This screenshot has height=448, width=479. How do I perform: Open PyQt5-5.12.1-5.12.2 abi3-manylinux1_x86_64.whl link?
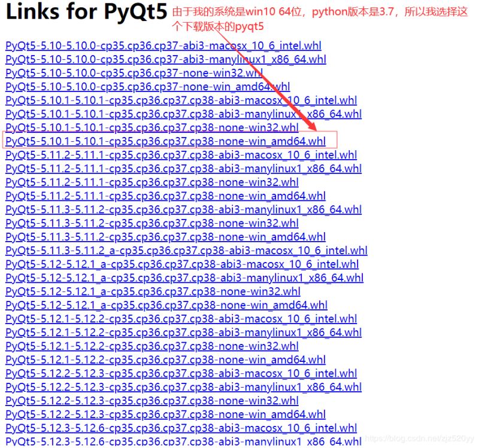[x=184, y=333]
